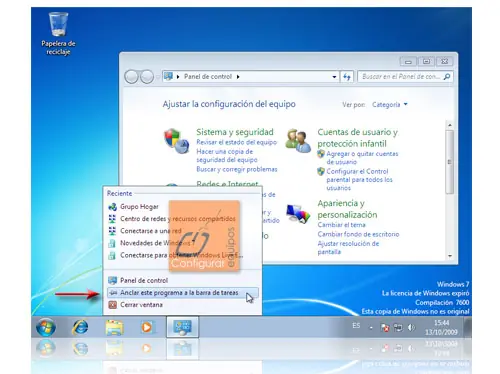The width and height of the screenshot is (500, 374).
Task: Open Cambiar fondo de escritorio link
Action: pyautogui.click(x=358, y=234)
